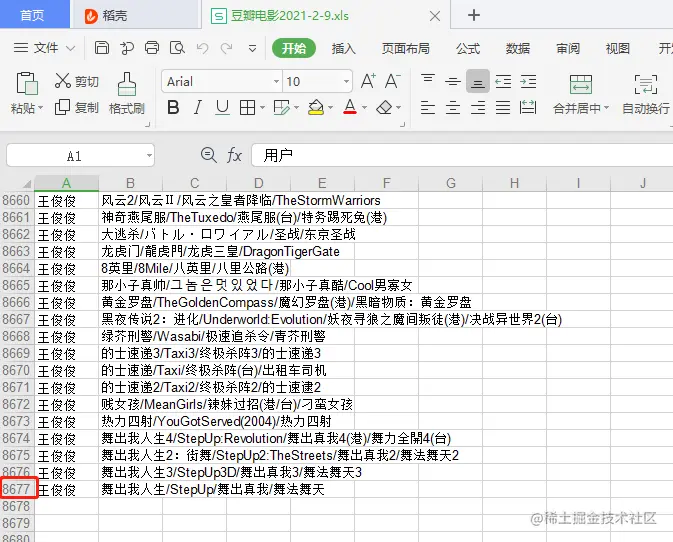Center text horizontally
Screen dimensions: 673x542
(x=453, y=107)
